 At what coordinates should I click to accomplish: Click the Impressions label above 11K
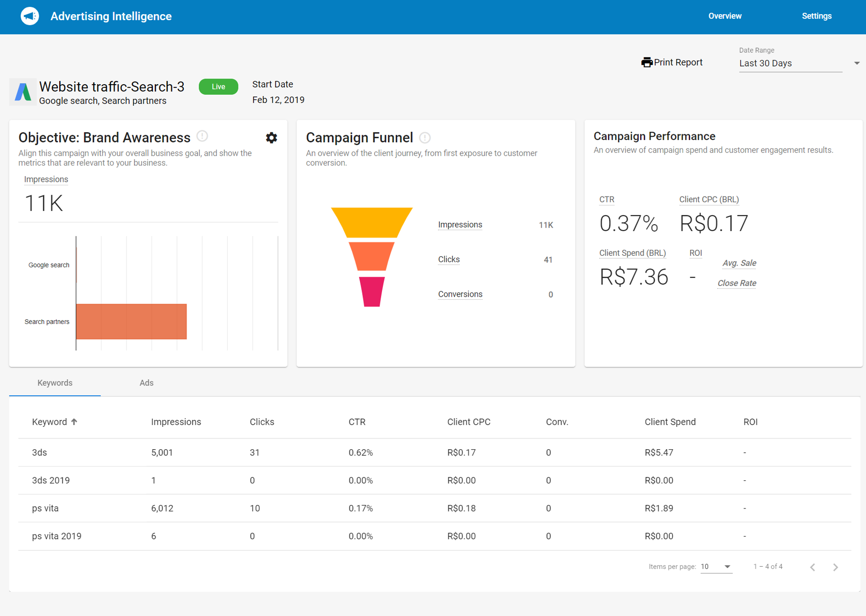[x=46, y=179]
